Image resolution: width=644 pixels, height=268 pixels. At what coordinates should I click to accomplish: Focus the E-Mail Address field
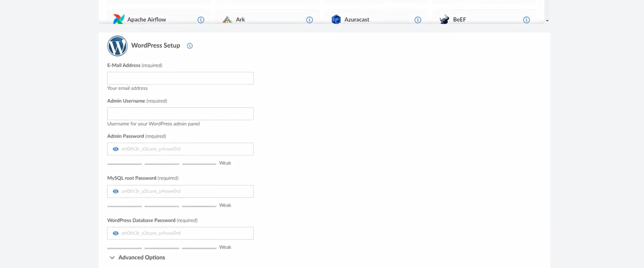(180, 78)
